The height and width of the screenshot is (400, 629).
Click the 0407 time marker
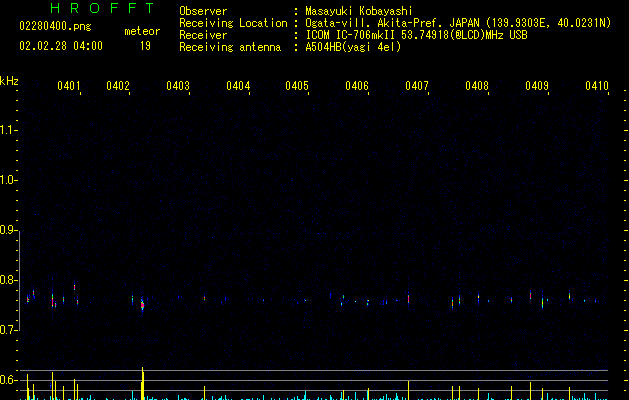coord(417,86)
